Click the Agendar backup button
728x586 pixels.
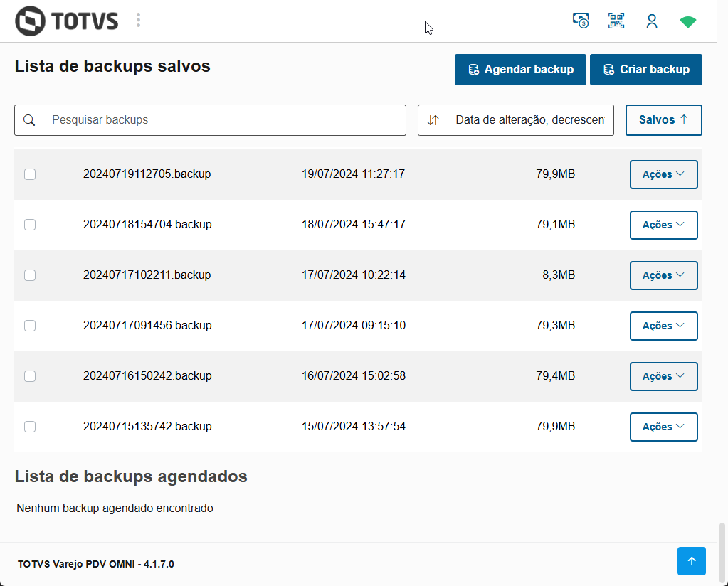tap(520, 70)
